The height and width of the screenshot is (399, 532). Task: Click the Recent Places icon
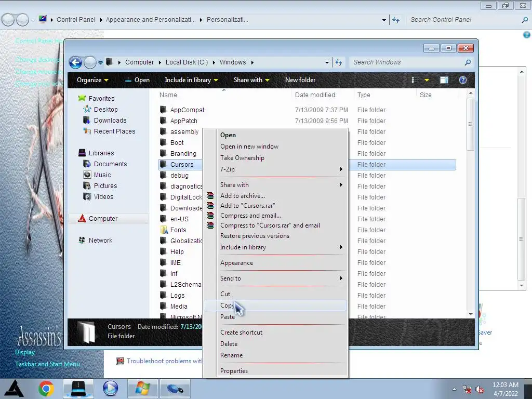click(87, 131)
